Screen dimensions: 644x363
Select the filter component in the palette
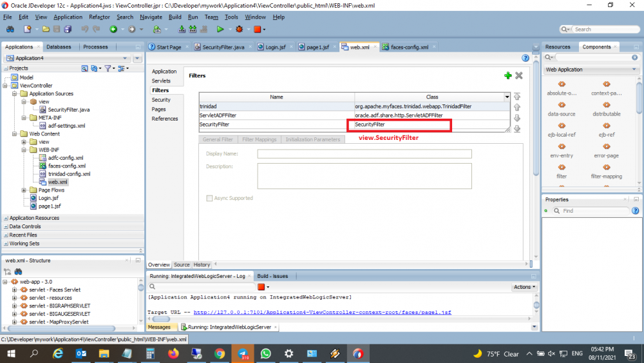[562, 171]
